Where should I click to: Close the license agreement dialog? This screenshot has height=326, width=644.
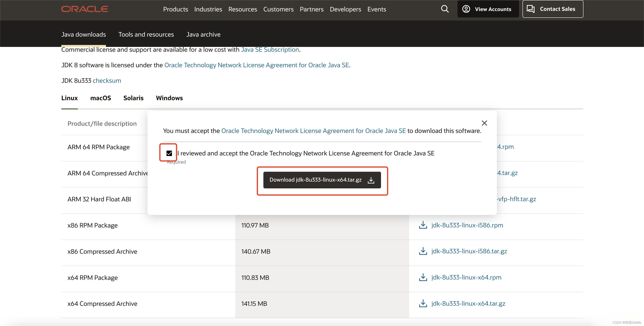point(484,123)
